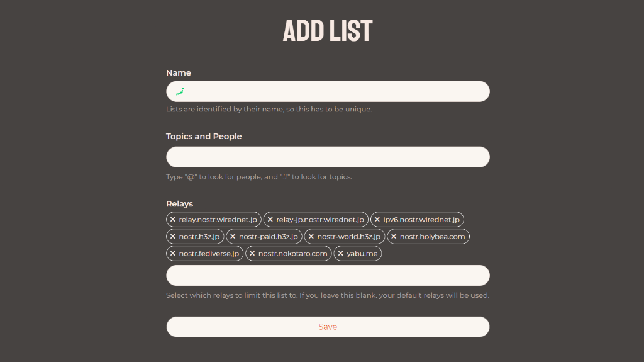Remove nostr.fediverse.jp relay chip
The width and height of the screenshot is (644, 362).
[172, 254]
